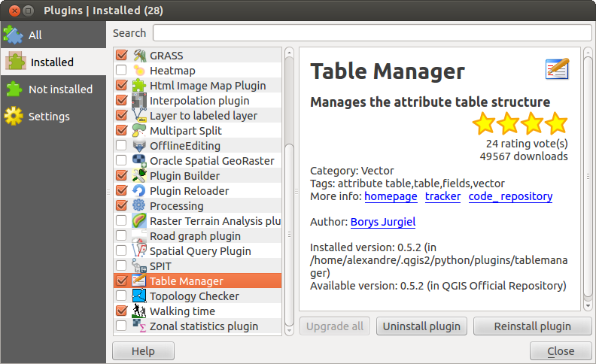Click the Plugin Reloader icon

coord(139,191)
